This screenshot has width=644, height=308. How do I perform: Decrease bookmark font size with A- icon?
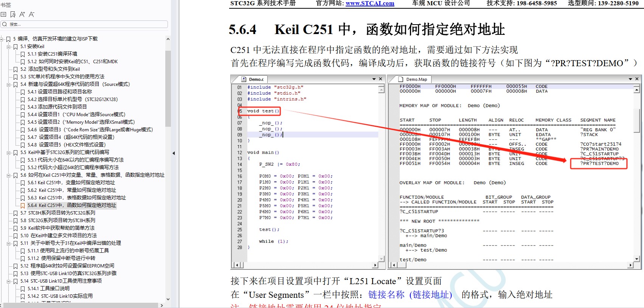tap(31, 14)
